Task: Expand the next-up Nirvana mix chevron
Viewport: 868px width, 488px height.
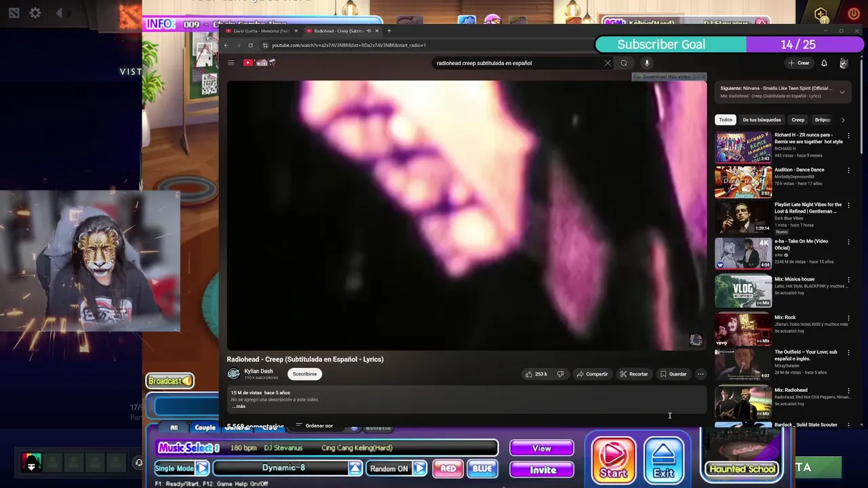Action: pos(842,92)
